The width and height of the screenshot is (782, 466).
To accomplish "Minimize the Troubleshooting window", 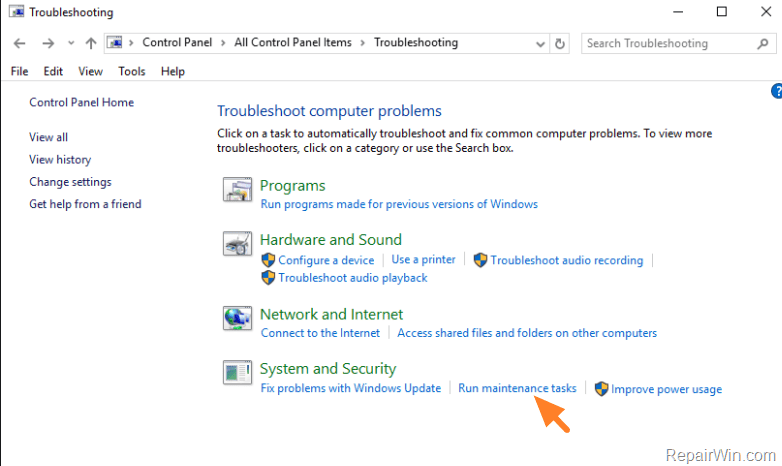I will pyautogui.click(x=678, y=11).
